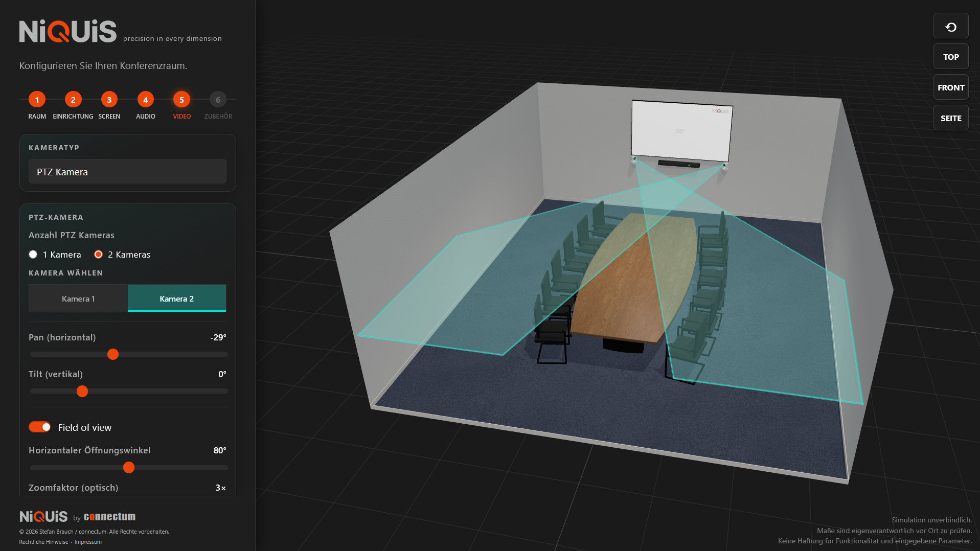Select the 2 Kameras radio option
The image size is (980, 551).
coord(99,255)
